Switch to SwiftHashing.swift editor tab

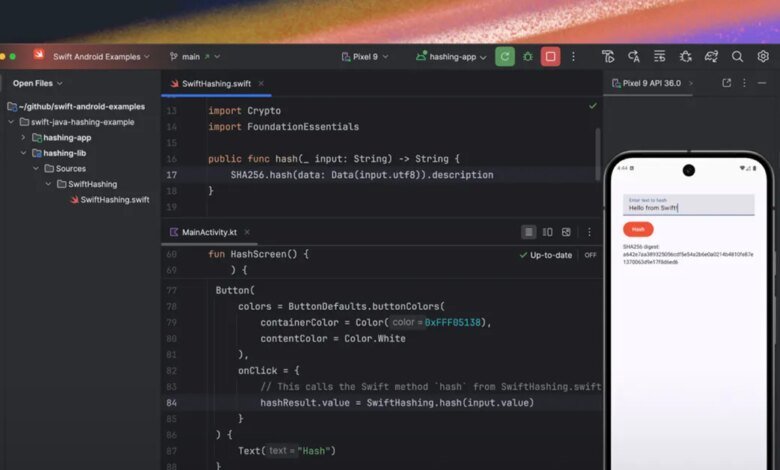point(214,84)
